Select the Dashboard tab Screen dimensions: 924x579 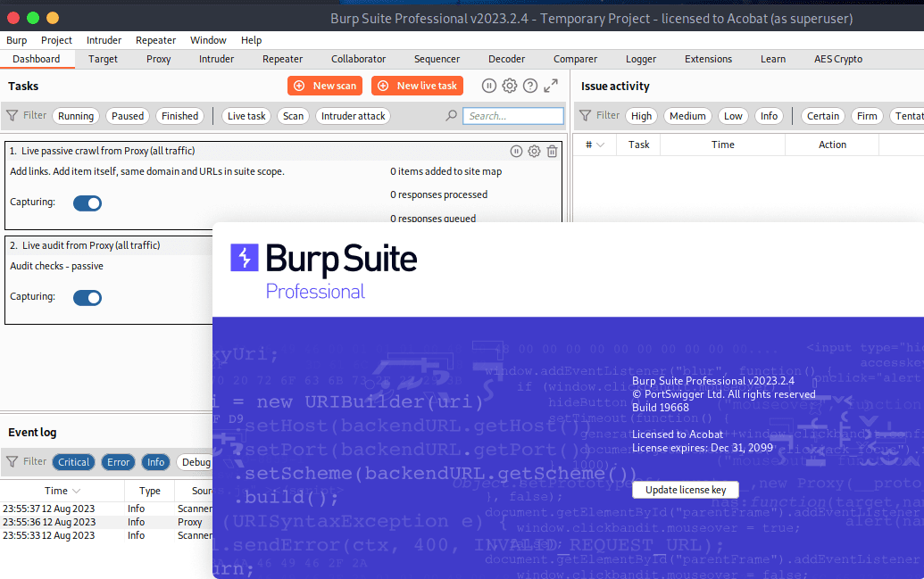[x=37, y=59]
